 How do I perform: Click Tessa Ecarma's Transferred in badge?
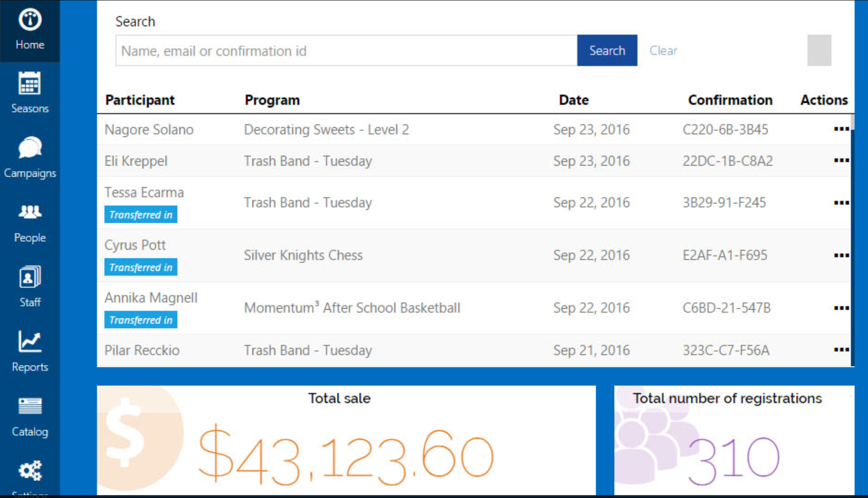point(141,215)
